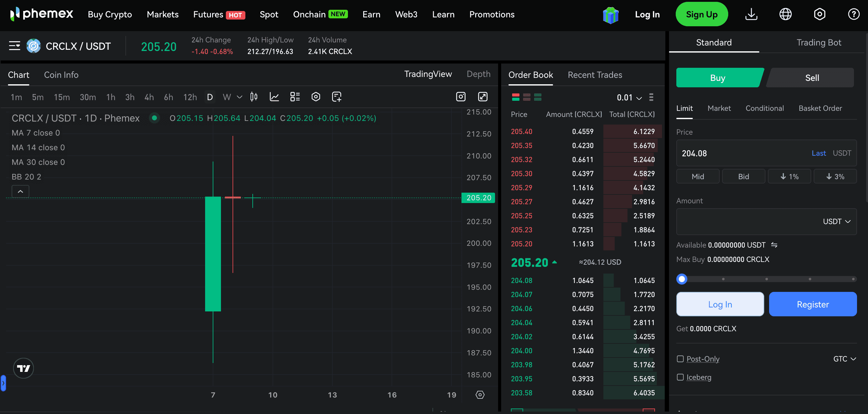Open the candlestick chart type icon
868x414 pixels.
click(254, 97)
